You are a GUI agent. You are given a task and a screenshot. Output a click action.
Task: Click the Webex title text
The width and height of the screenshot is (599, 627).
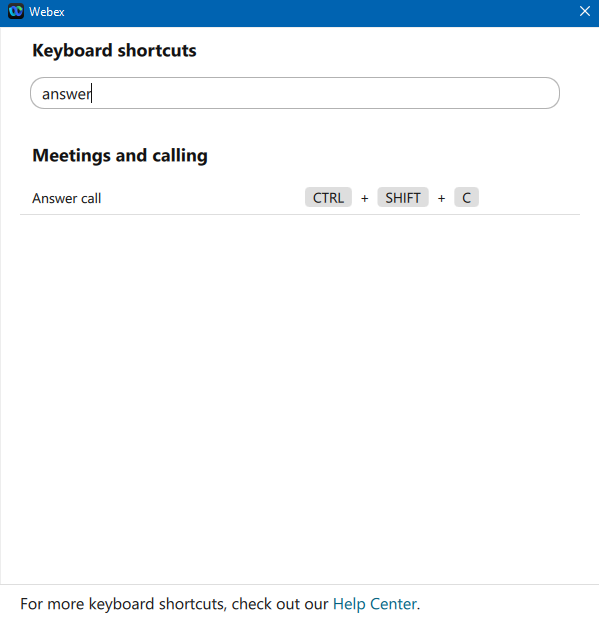coord(47,12)
